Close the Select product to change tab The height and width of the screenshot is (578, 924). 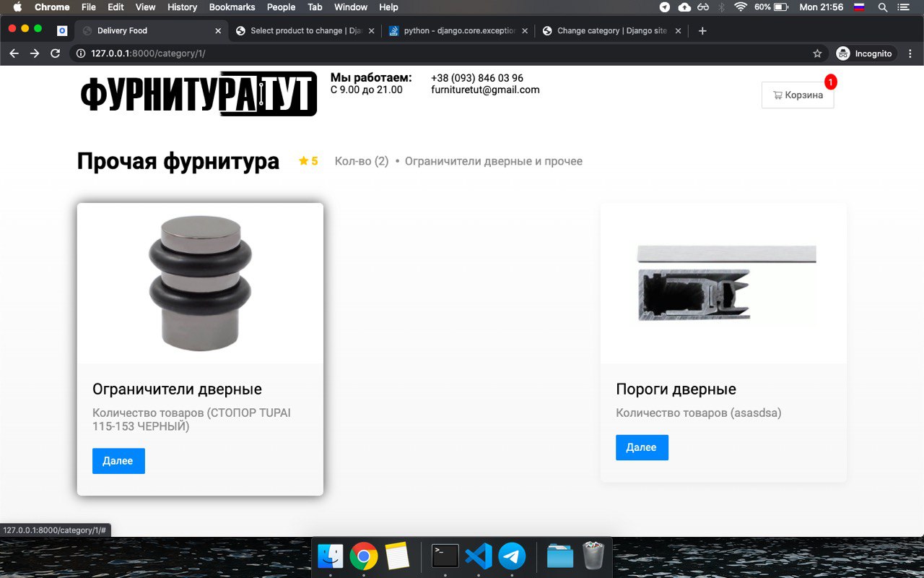[372, 31]
